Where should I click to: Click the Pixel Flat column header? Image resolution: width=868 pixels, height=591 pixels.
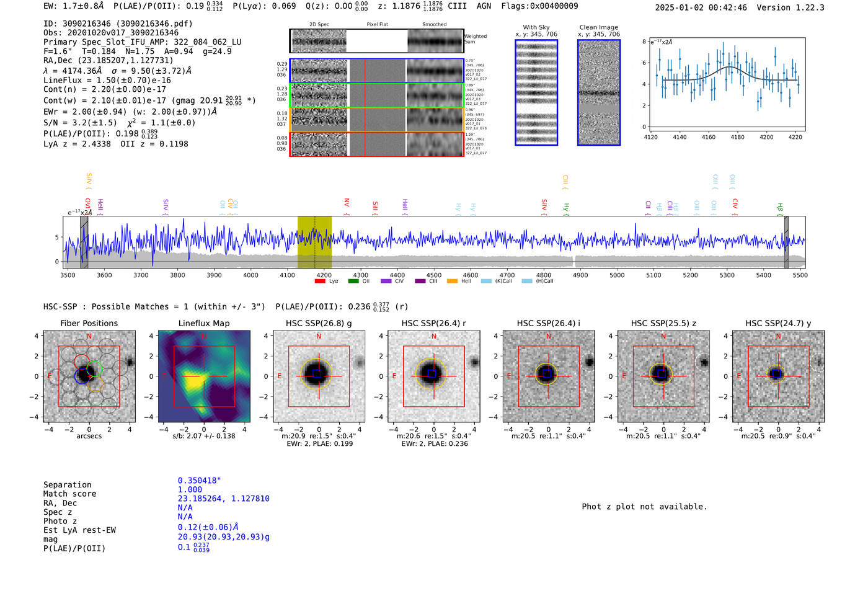click(x=377, y=25)
